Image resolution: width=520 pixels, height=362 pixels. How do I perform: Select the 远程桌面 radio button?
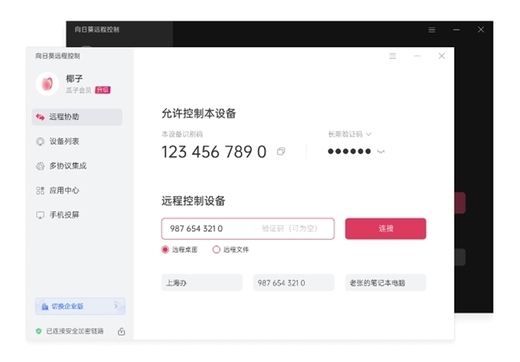tap(165, 249)
